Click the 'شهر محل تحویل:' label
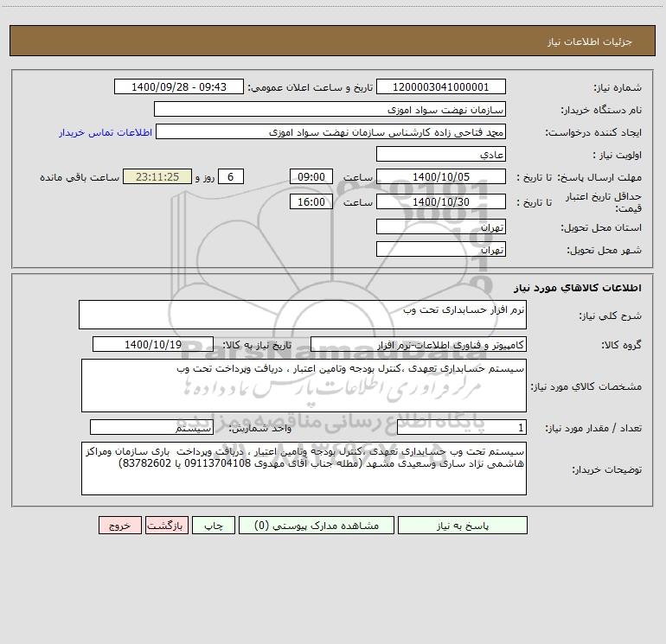Viewport: 666px width, 644px height. 605,251
